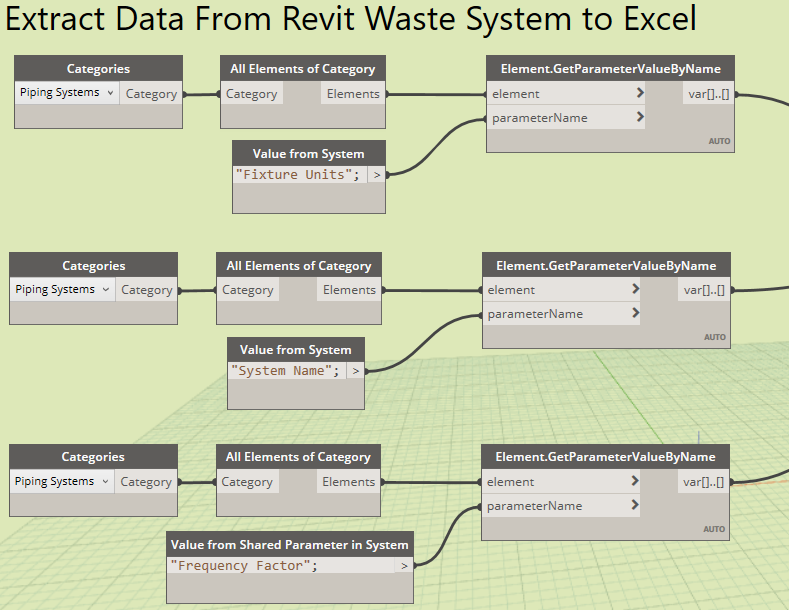789x610 pixels.
Task: Select top All Elements of Category node header
Action: click(x=303, y=68)
